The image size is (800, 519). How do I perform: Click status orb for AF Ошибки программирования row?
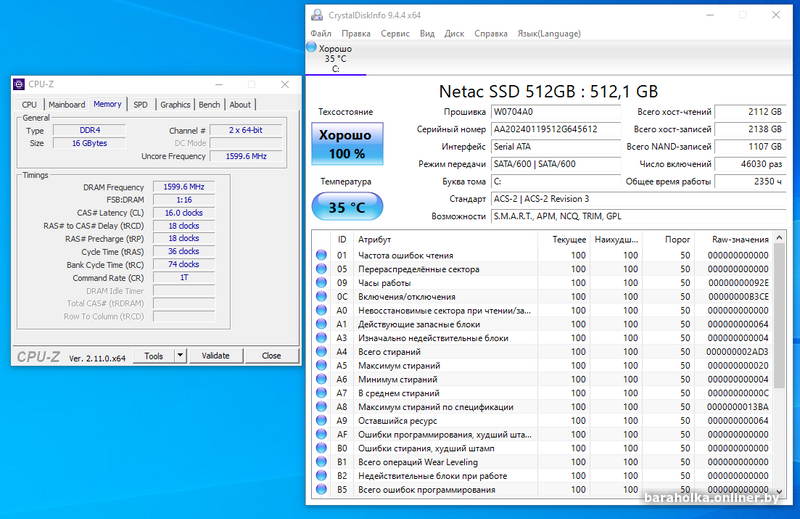pyautogui.click(x=321, y=434)
